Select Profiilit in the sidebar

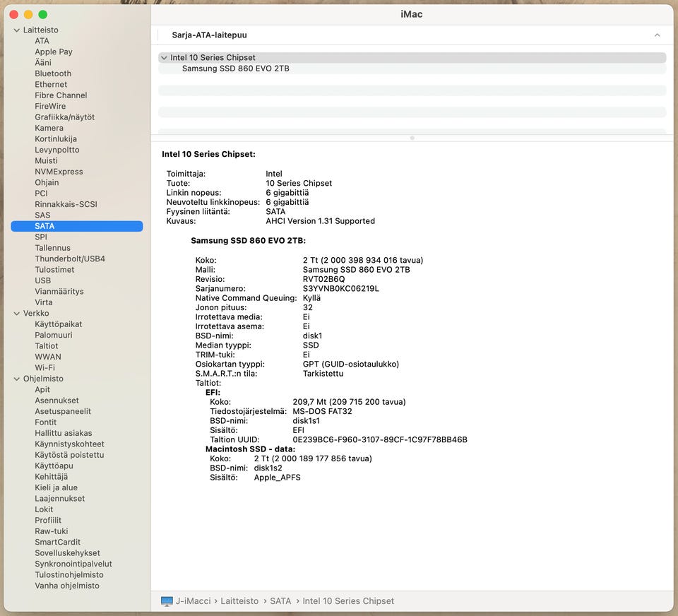click(48, 520)
